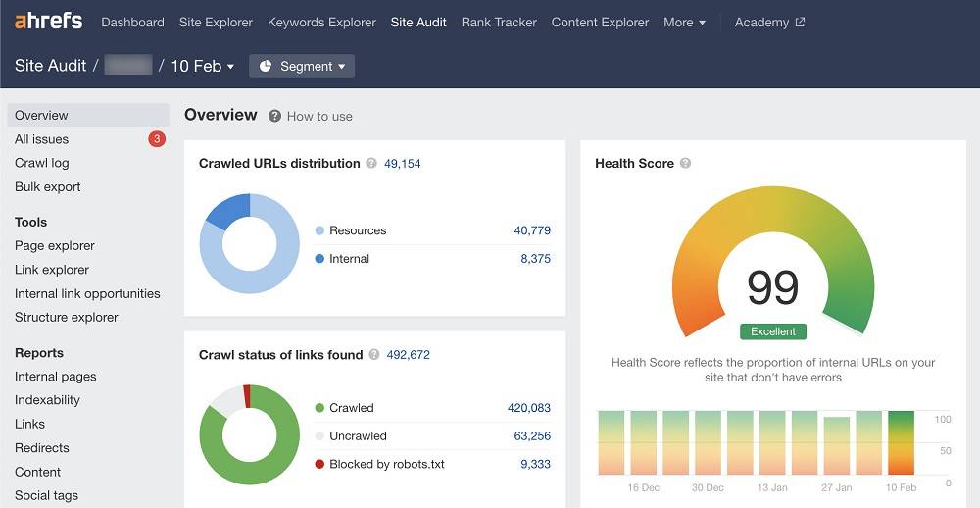Click the 49,154 crawled URLs total link
The width and height of the screenshot is (980, 508).
pyautogui.click(x=402, y=164)
